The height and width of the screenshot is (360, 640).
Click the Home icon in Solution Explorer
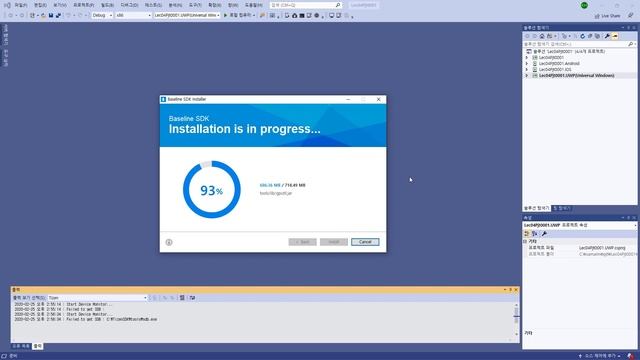pyautogui.click(x=542, y=36)
